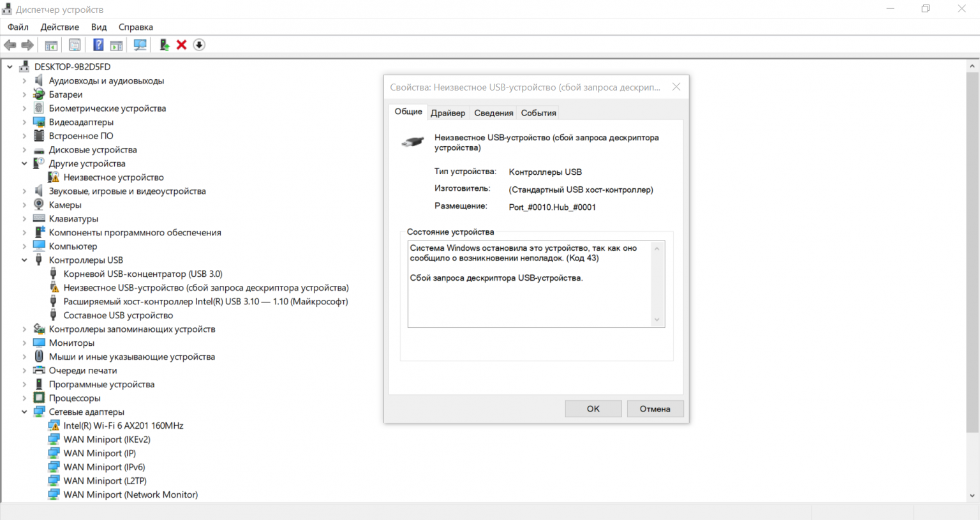This screenshot has height=520, width=980.
Task: Click the Back arrow in toolbar
Action: (x=10, y=45)
